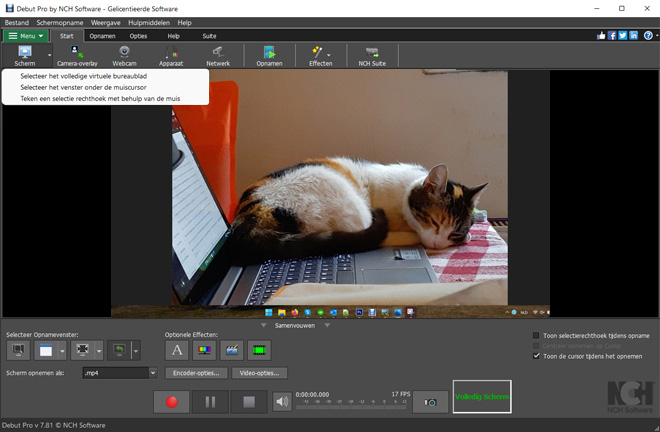Click the 0:00:00.000 recording timer
660x432 pixels.
point(312,395)
